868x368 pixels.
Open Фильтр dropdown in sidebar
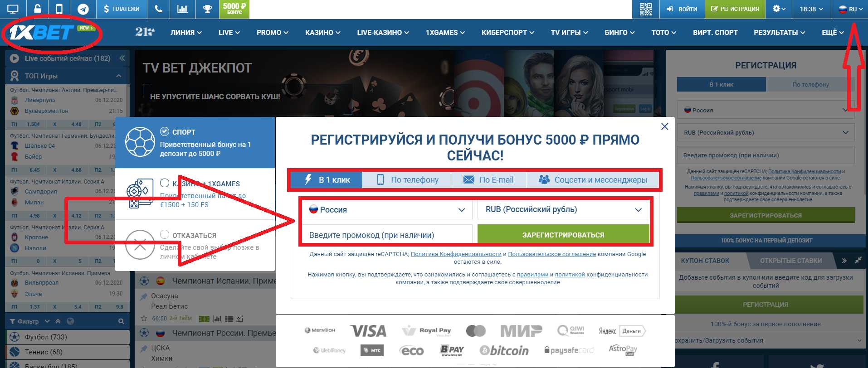click(29, 321)
